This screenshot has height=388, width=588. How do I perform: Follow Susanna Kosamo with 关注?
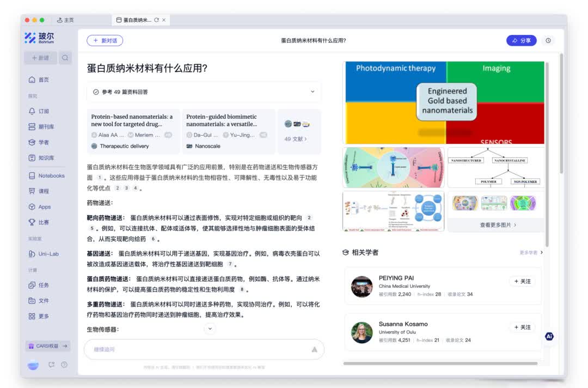(522, 327)
